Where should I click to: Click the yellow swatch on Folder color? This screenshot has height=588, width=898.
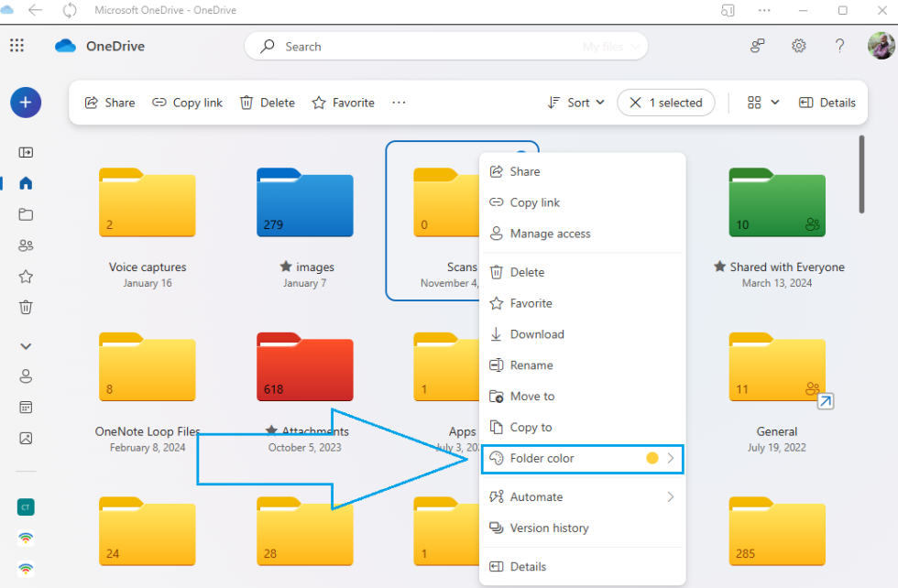pos(653,458)
